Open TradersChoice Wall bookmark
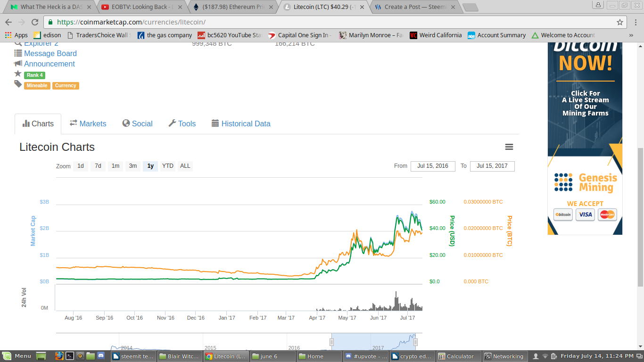The image size is (644, 362). coord(99,35)
